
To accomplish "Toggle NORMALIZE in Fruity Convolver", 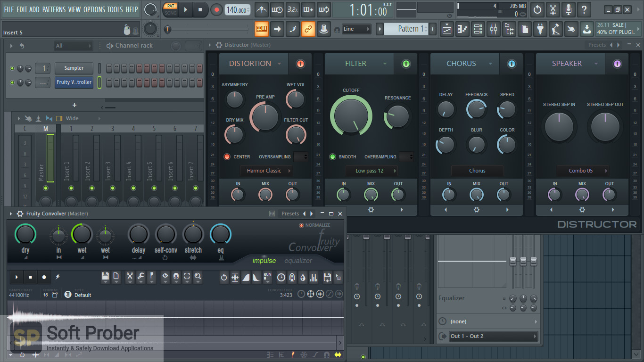I will click(302, 225).
